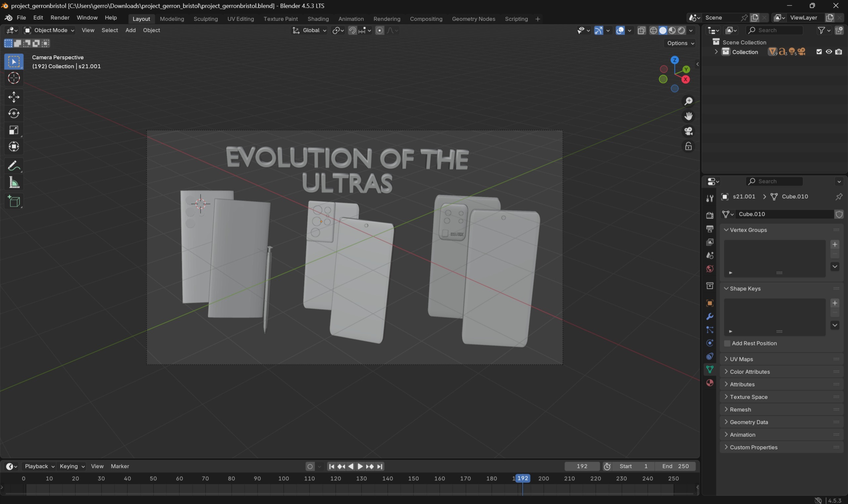Switch to the Shading workspace tab

click(317, 19)
